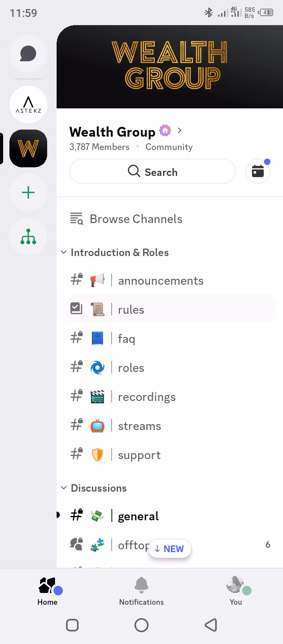Expand Wealth Group server details chevron
Viewport: 283px width, 644px height.
point(180,131)
